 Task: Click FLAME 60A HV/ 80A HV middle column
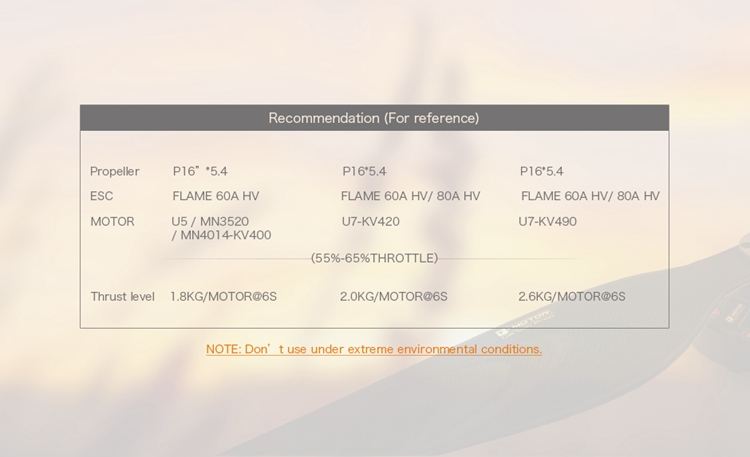(410, 196)
